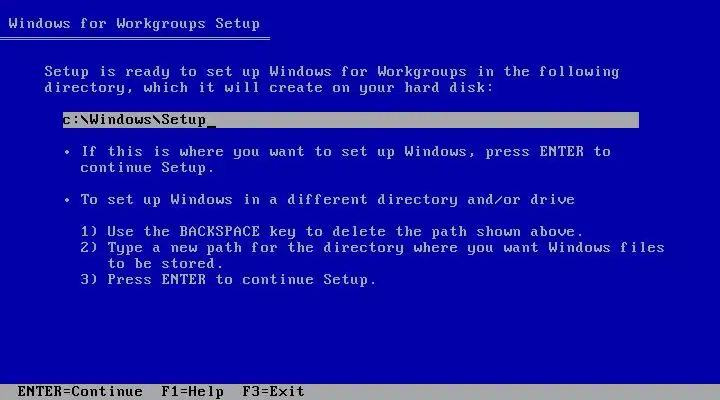Click the word BACKSPACE in the instructions
Screen dimensions: 720x400
pos(219,231)
